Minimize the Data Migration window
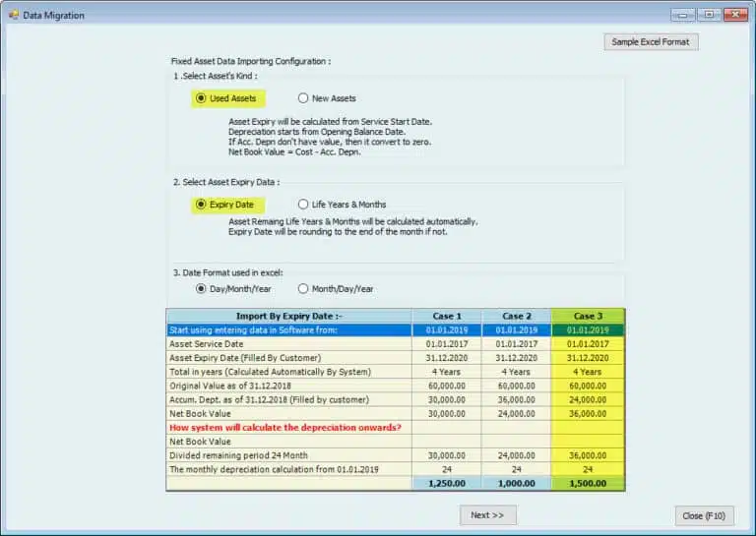Image resolution: width=756 pixels, height=536 pixels. point(683,15)
